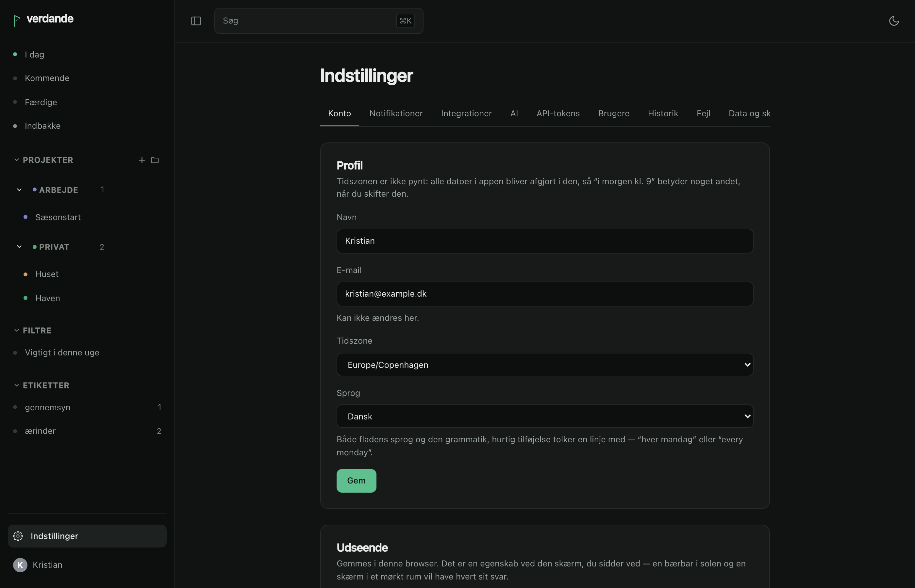Collapse the ETIKETTER section
This screenshot has height=588, width=915.
pyautogui.click(x=16, y=385)
